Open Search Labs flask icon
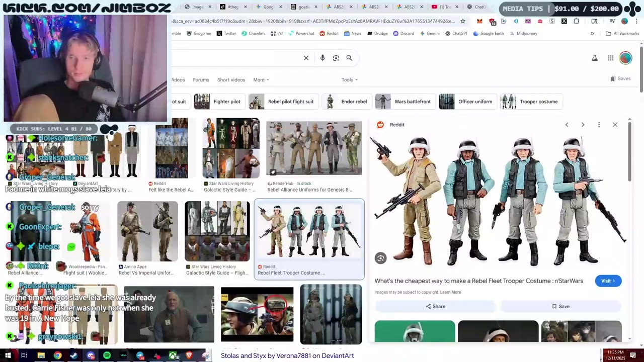644x362 pixels. point(595,58)
